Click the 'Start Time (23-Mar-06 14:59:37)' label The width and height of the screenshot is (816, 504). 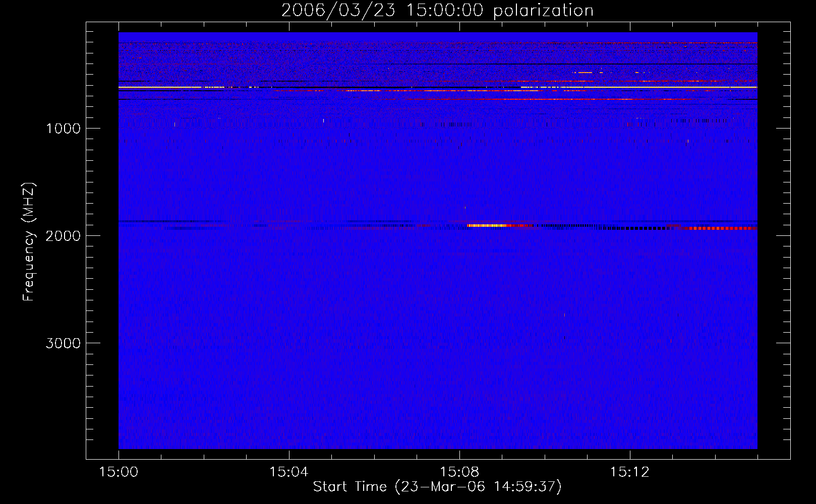(437, 487)
